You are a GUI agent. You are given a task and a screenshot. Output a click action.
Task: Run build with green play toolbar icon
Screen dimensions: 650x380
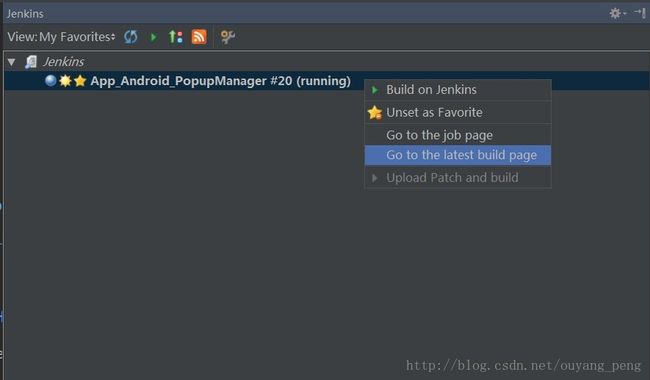click(x=154, y=37)
